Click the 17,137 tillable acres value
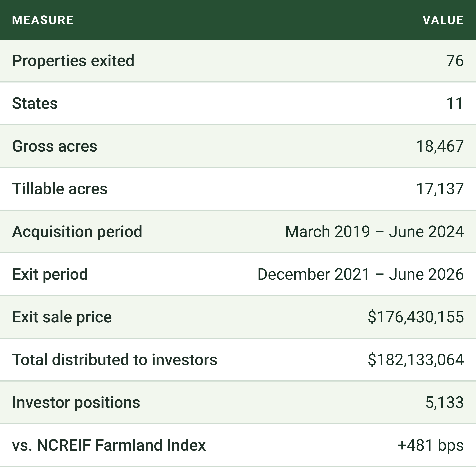 coord(440,189)
